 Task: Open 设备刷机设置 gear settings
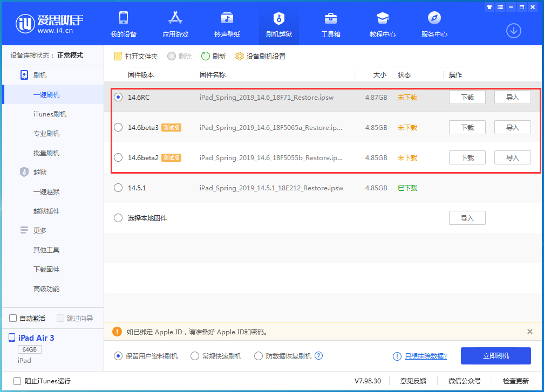point(260,56)
